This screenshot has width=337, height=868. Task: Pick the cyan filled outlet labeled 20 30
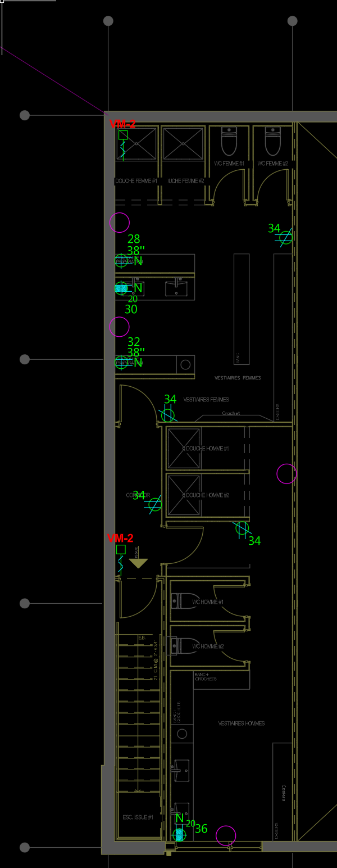(x=121, y=288)
